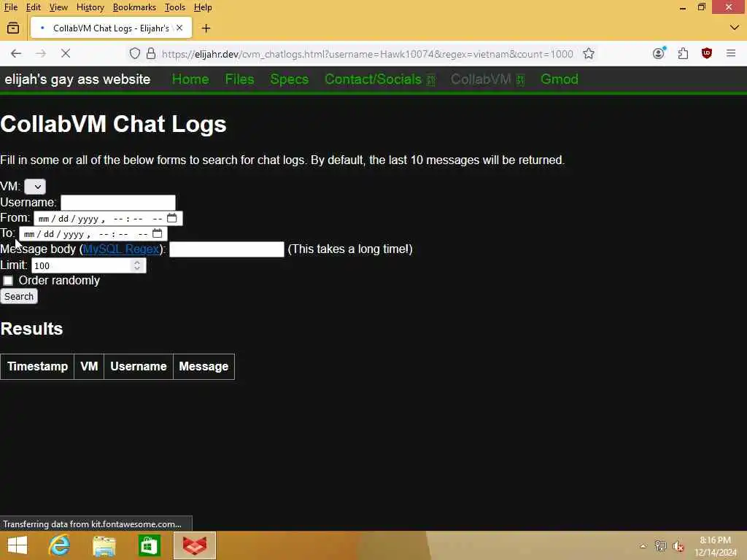Viewport: 747px width, 560px height.
Task: Launch Internet Explorer from taskbar
Action: tap(60, 545)
